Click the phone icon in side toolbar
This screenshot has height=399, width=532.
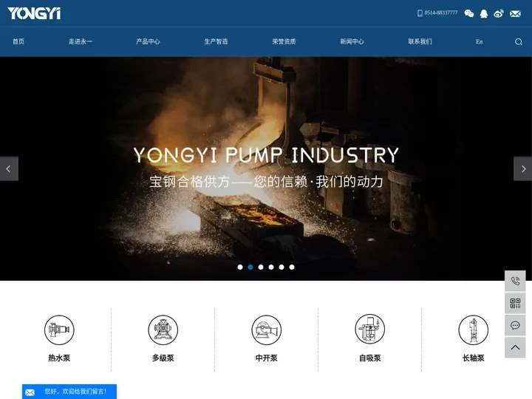pyautogui.click(x=515, y=281)
